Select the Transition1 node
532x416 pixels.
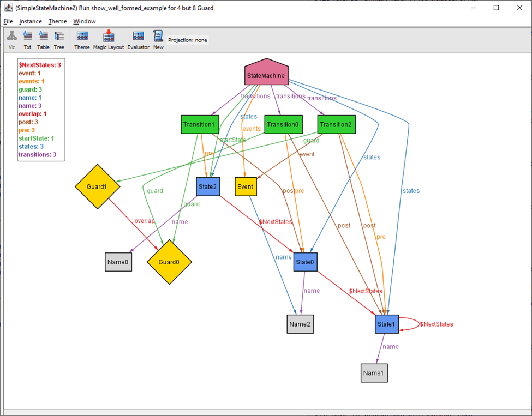coord(200,124)
